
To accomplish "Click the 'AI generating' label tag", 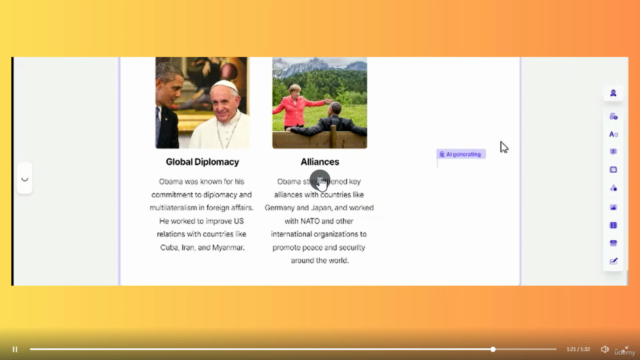I will click(x=461, y=154).
